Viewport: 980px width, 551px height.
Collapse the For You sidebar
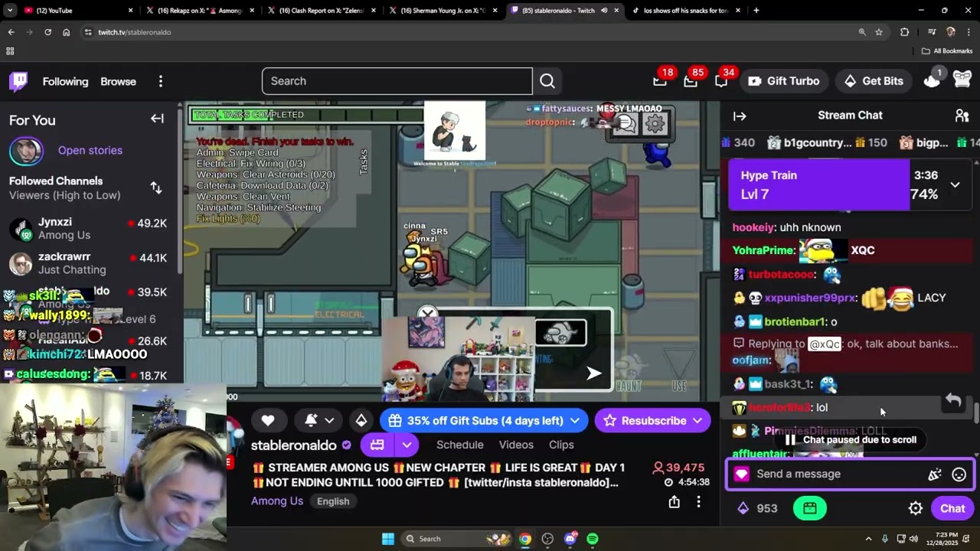point(157,119)
